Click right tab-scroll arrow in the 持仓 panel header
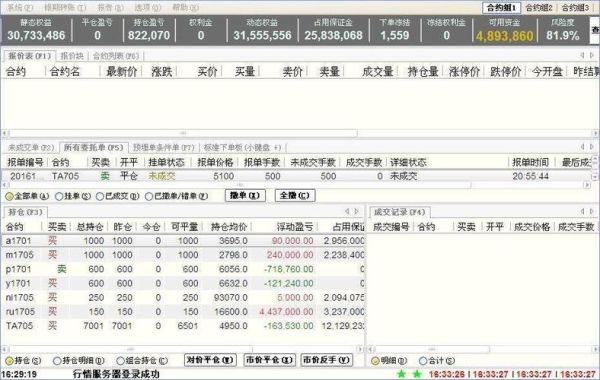The height and width of the screenshot is (380, 600). 357,211
